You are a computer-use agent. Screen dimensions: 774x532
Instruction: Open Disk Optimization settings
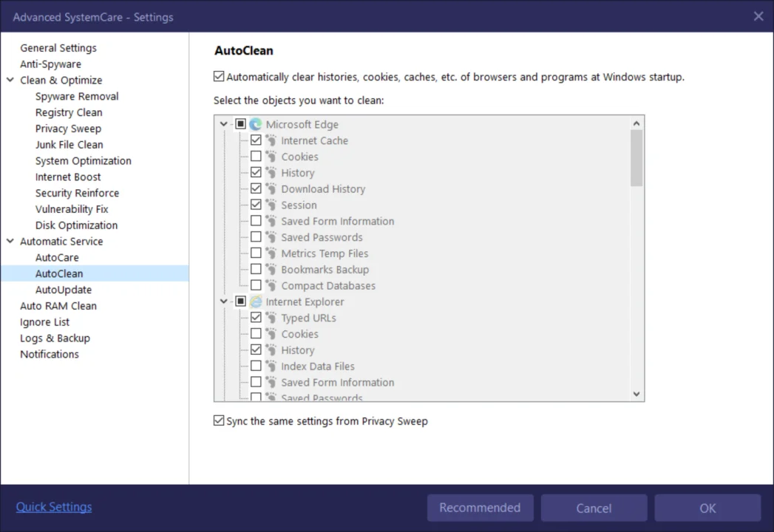pyautogui.click(x=76, y=225)
